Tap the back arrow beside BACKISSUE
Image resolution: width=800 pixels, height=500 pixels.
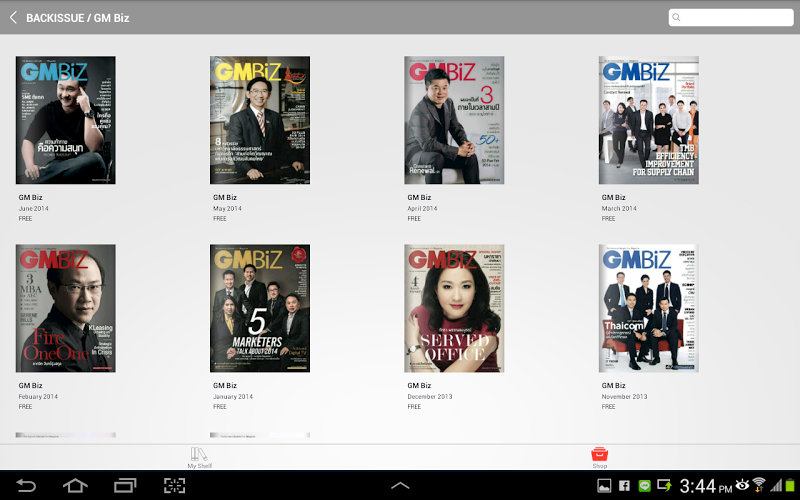pyautogui.click(x=13, y=17)
